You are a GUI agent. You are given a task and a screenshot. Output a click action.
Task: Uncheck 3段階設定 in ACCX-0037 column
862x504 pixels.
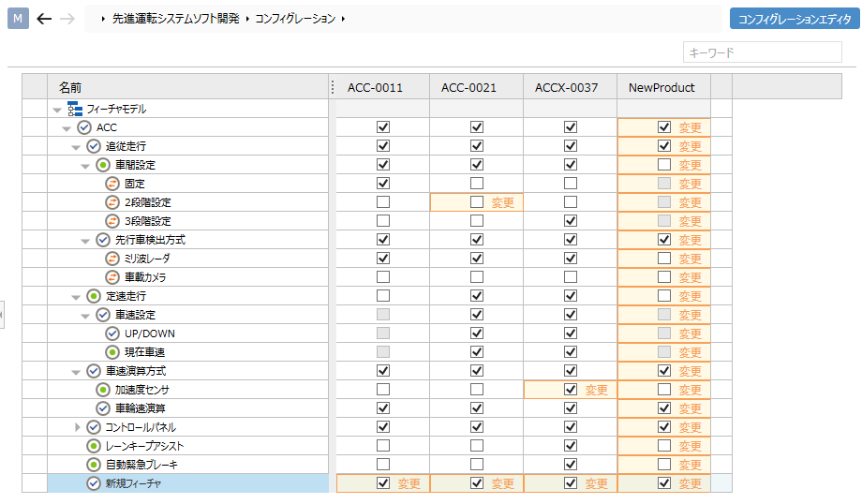pyautogui.click(x=571, y=220)
